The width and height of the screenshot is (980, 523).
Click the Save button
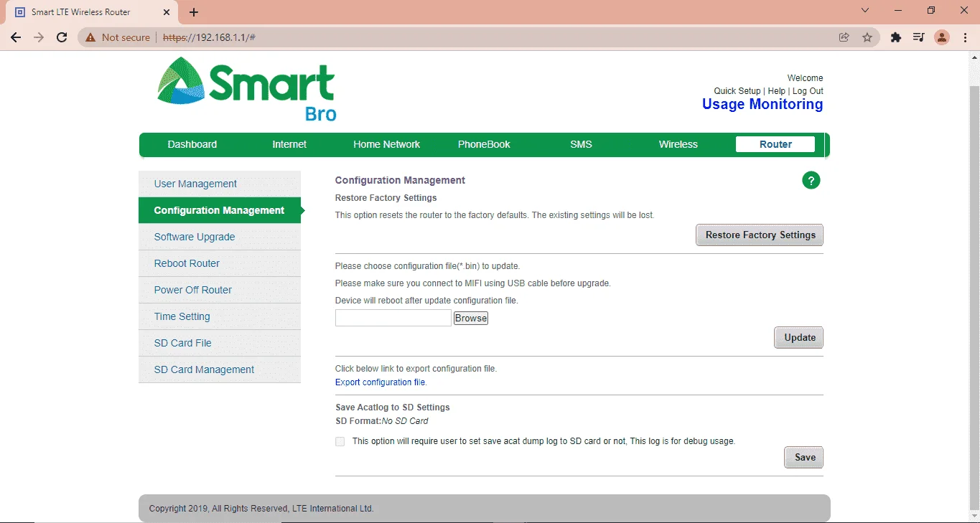(804, 458)
